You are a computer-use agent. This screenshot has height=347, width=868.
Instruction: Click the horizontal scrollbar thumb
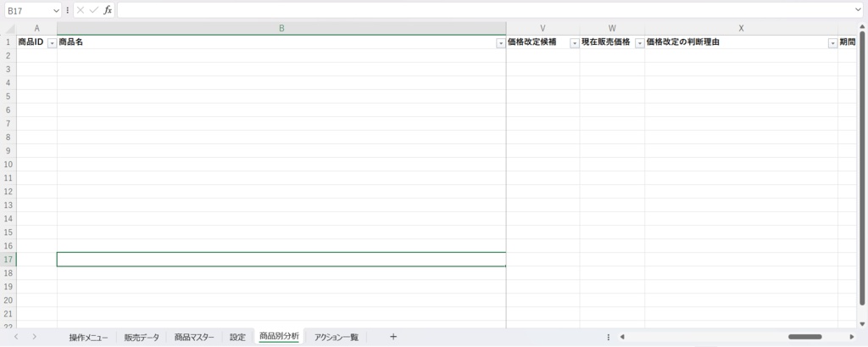pyautogui.click(x=805, y=337)
